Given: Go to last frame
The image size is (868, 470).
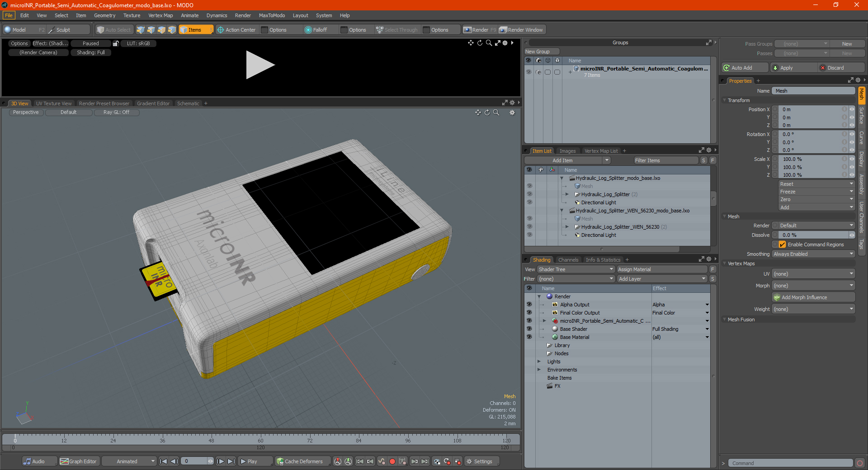Looking at the screenshot, I should click(231, 461).
